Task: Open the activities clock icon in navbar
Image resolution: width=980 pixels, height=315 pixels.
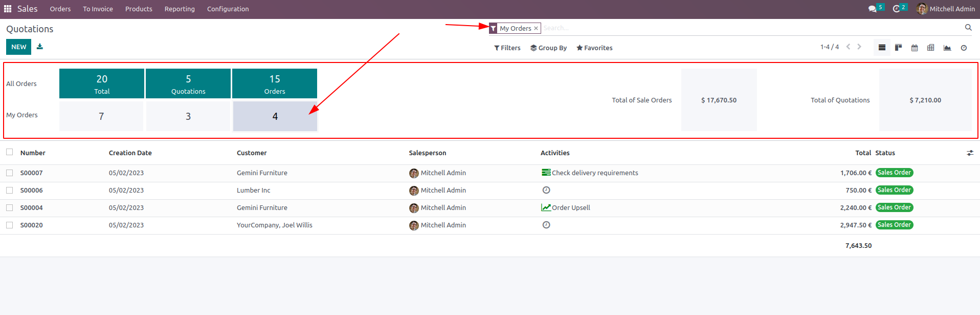Action: tap(896, 9)
